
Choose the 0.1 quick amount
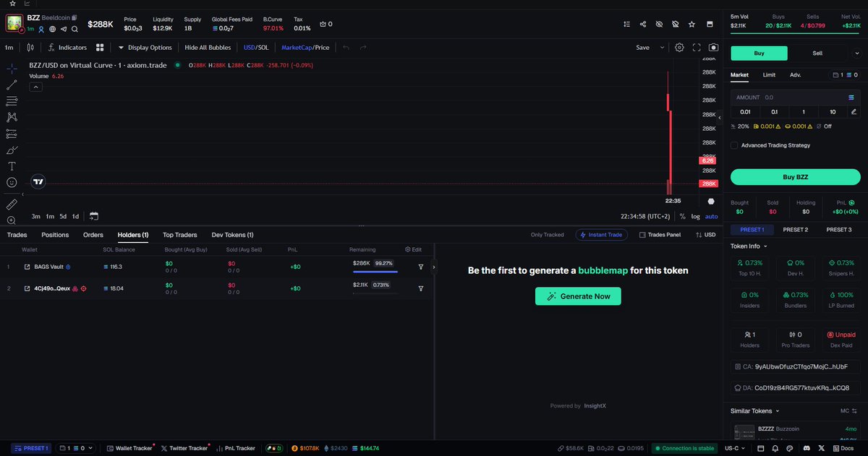point(774,111)
